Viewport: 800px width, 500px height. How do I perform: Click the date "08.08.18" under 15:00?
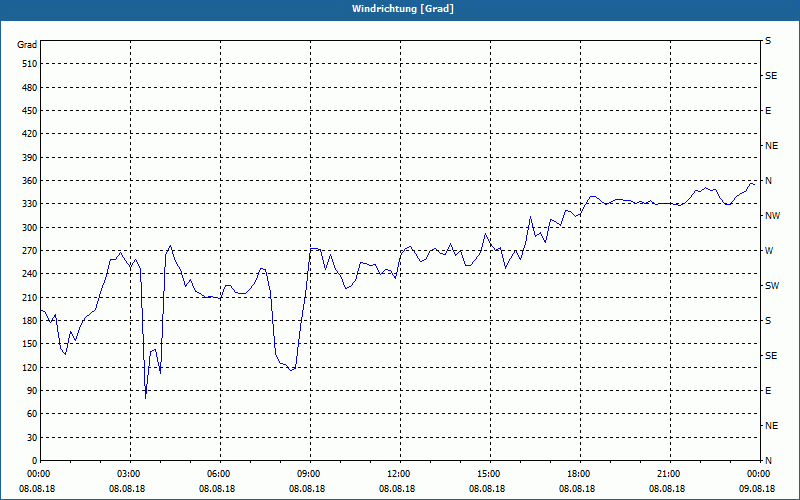point(487,489)
